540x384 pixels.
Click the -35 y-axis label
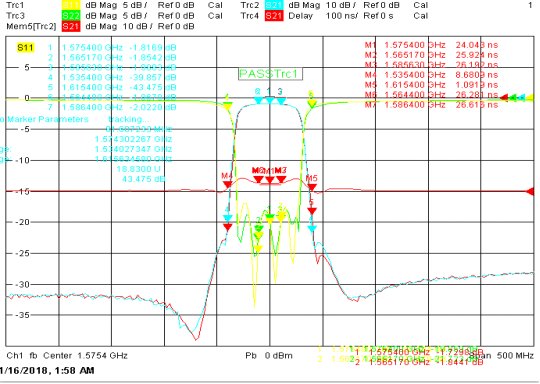(22, 315)
